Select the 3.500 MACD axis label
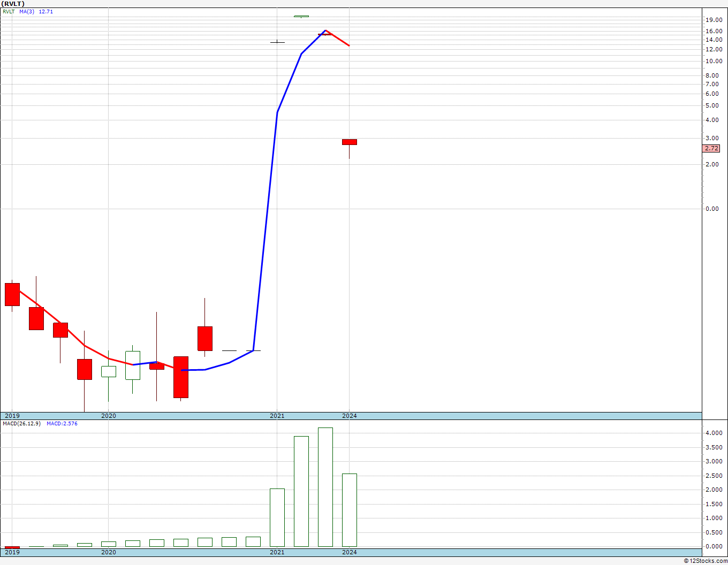The image size is (728, 565). tap(714, 447)
